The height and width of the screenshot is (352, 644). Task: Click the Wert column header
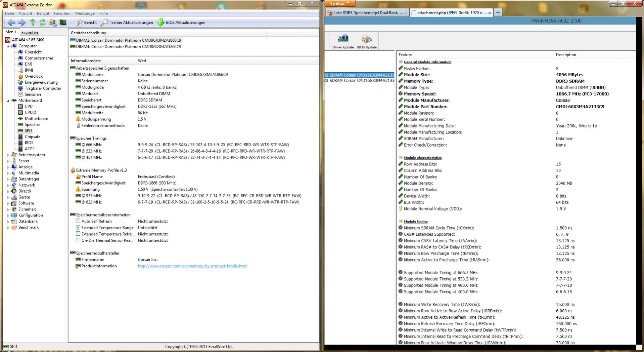225,61
